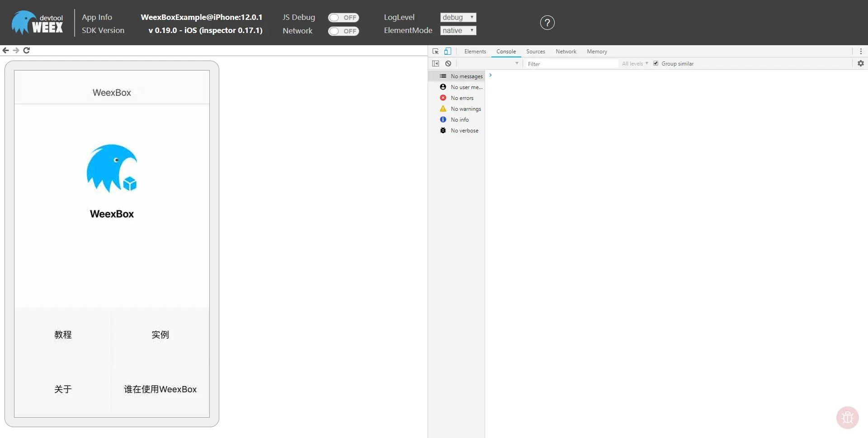Viewport: 868px width, 438px height.
Task: Switch to the Sources tab
Action: (x=536, y=52)
